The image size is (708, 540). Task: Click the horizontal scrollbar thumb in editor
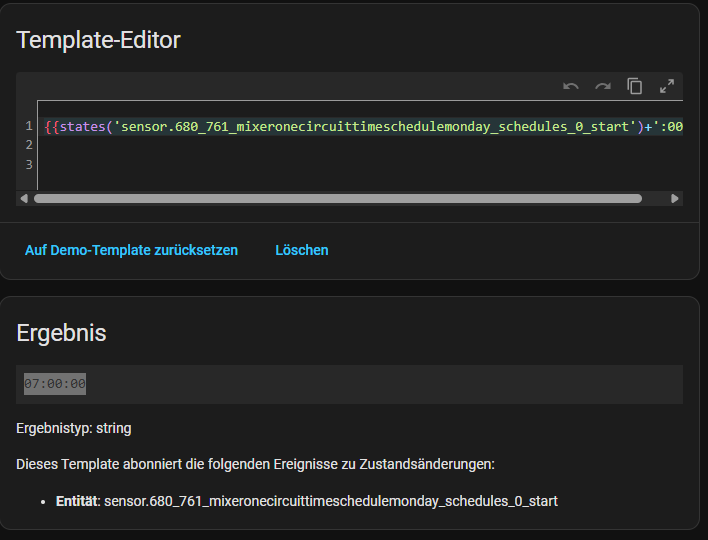337,199
